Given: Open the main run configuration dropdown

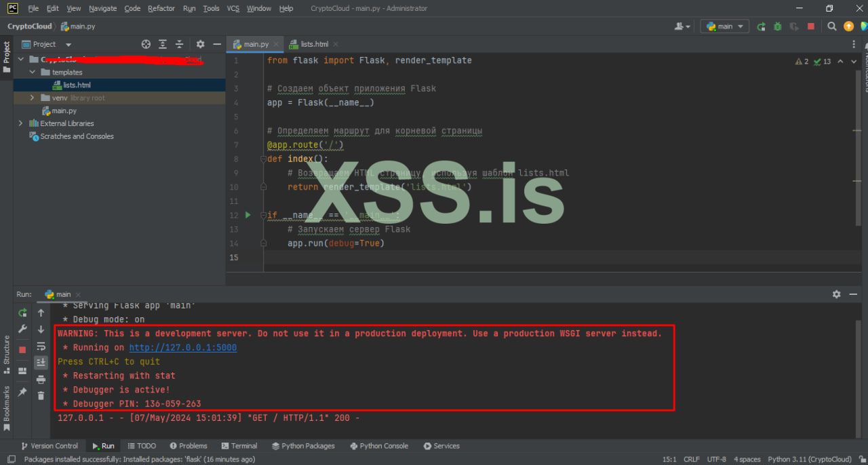Looking at the screenshot, I should point(725,26).
